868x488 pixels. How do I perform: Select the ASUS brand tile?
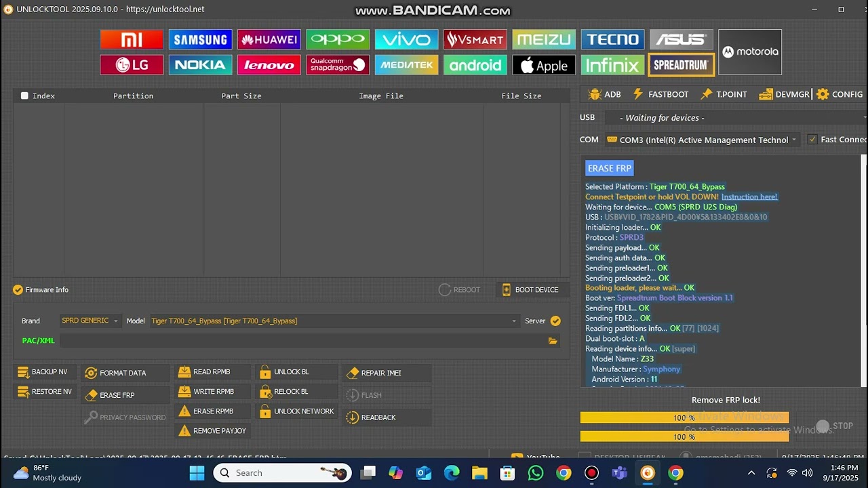(x=682, y=39)
